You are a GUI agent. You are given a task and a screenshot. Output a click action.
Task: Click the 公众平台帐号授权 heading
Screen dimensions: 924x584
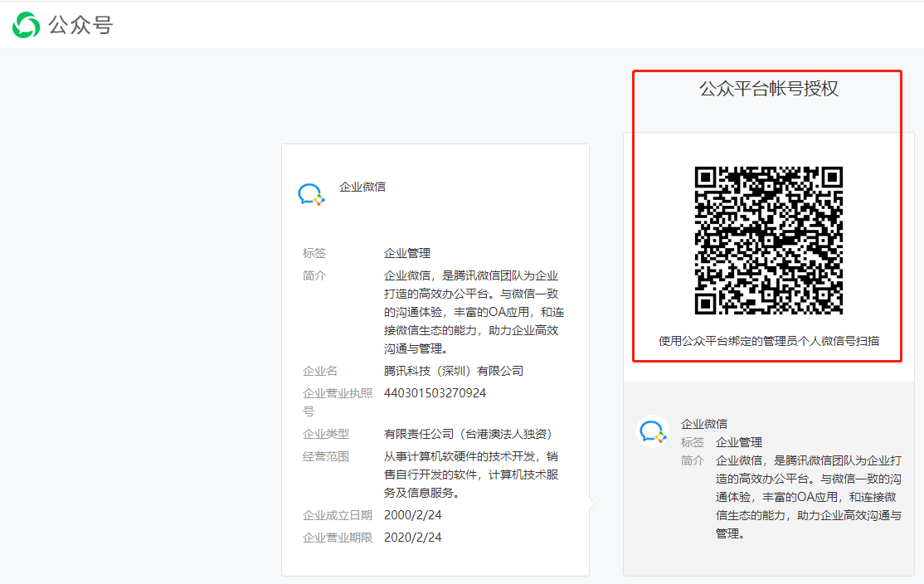coord(768,89)
